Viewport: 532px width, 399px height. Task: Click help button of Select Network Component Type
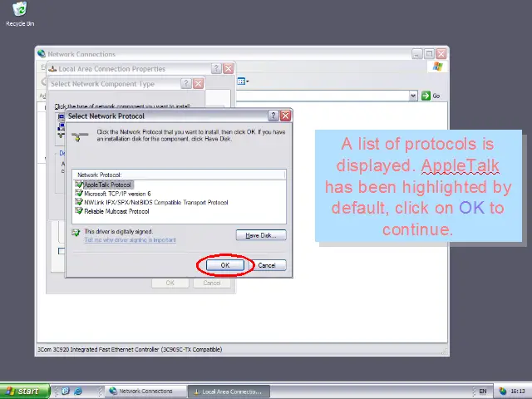185,83
